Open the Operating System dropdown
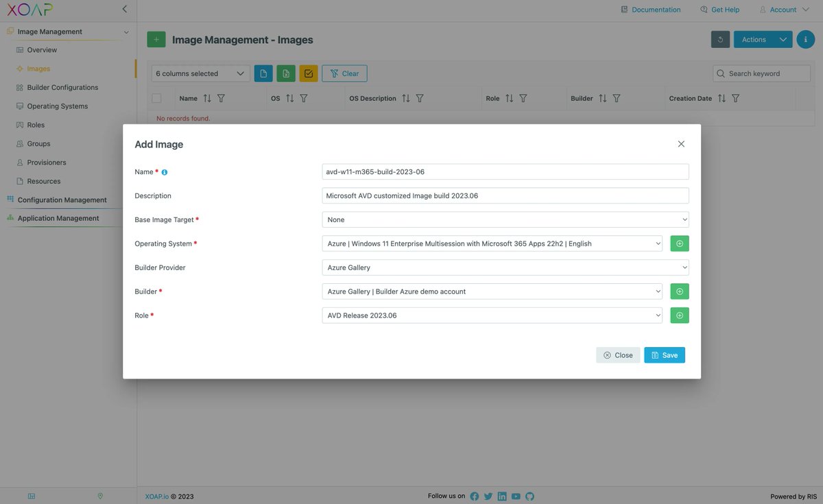823x504 pixels. (492, 243)
